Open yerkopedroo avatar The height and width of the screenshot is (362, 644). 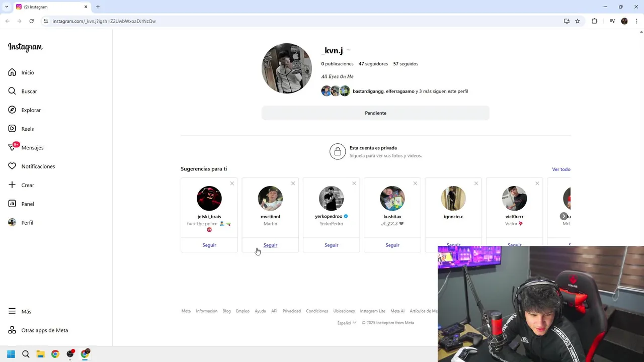pyautogui.click(x=331, y=199)
